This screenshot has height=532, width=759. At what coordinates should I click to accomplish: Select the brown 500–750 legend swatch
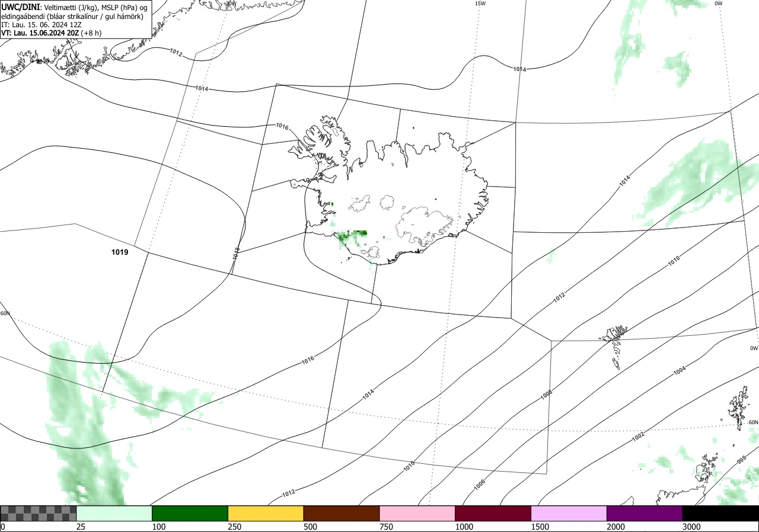point(342,513)
